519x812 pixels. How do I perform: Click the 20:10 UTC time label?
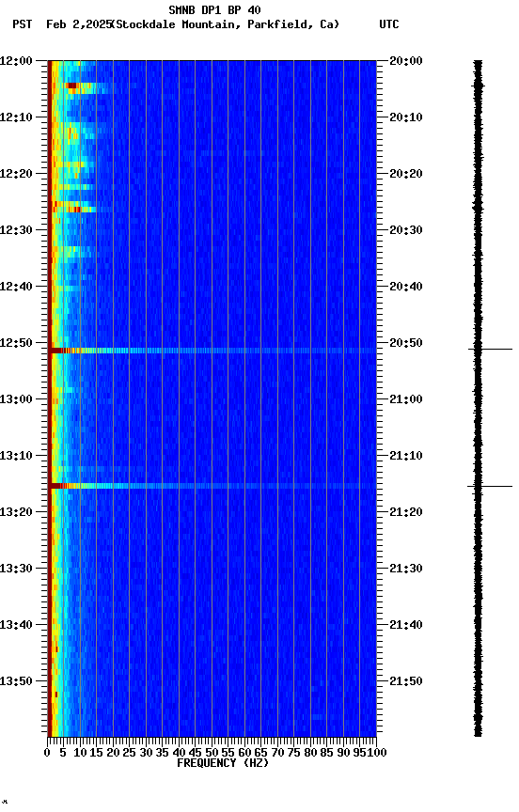(406, 117)
